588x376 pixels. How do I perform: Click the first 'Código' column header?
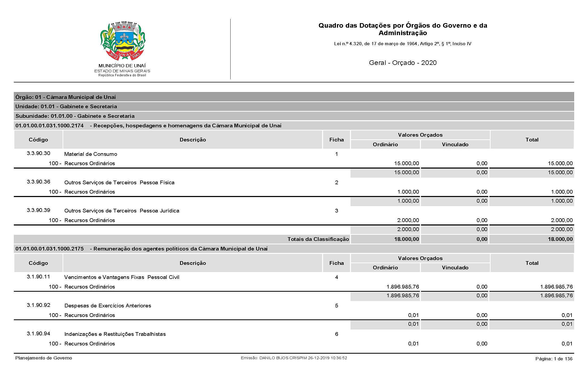click(38, 140)
